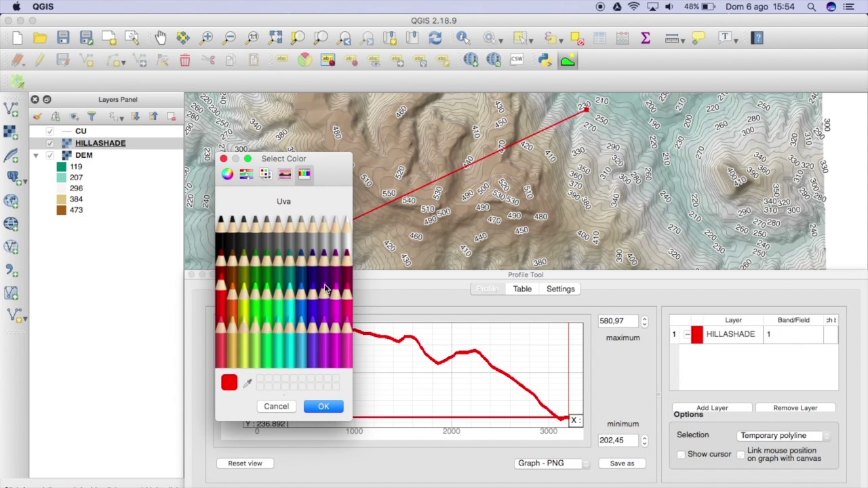Select color wheel tab in Select Color
The width and height of the screenshot is (868, 488).
point(227,174)
